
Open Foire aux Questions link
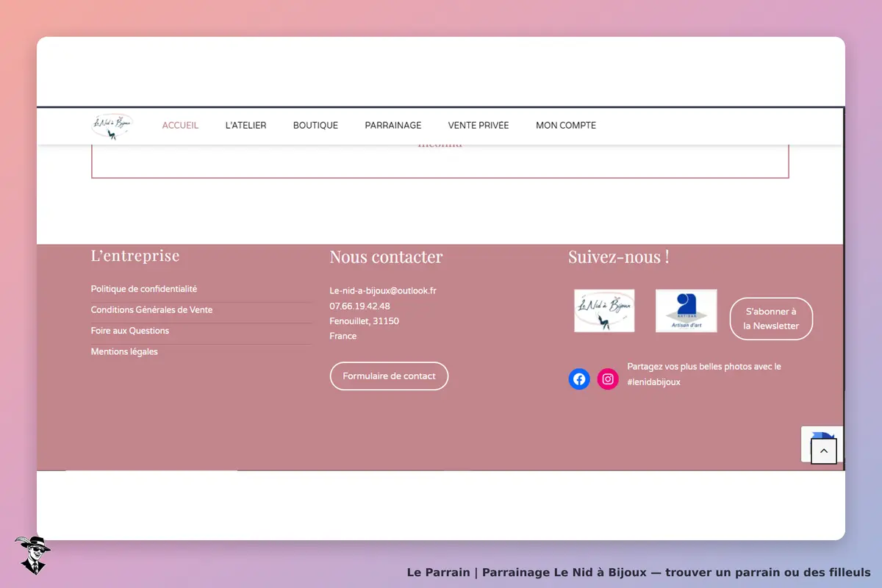click(130, 331)
